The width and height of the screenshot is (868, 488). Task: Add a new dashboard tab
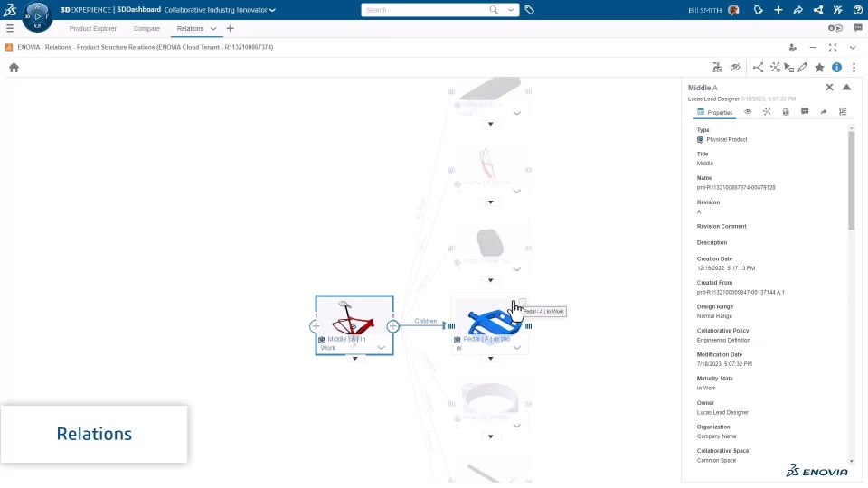pyautogui.click(x=231, y=28)
